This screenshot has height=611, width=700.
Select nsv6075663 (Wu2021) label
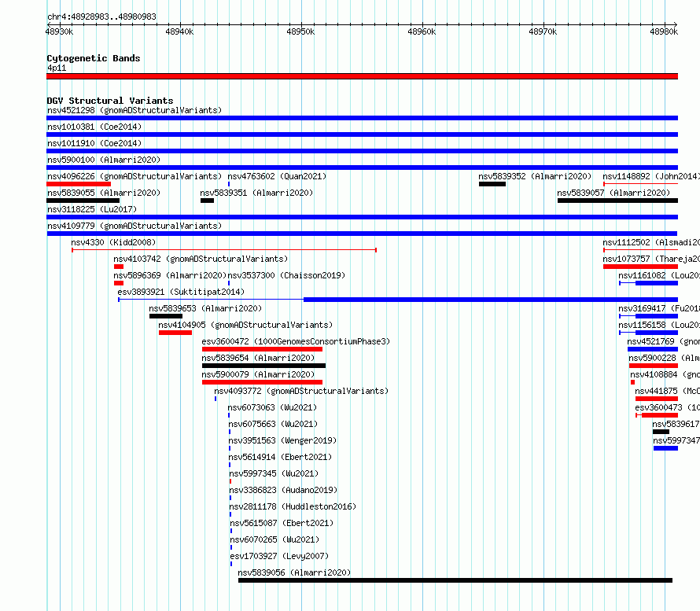coord(273,424)
